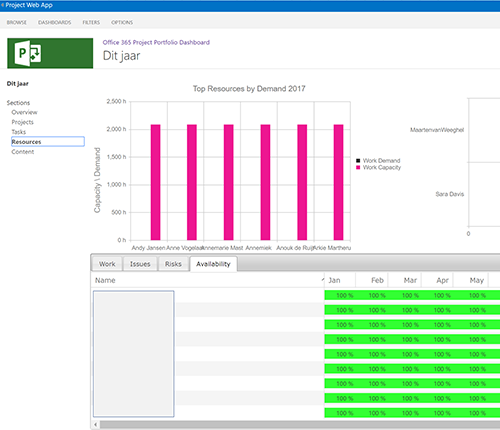Click the MaartenvanWeeghel chart label
This screenshot has width=500, height=430.
pyautogui.click(x=437, y=130)
